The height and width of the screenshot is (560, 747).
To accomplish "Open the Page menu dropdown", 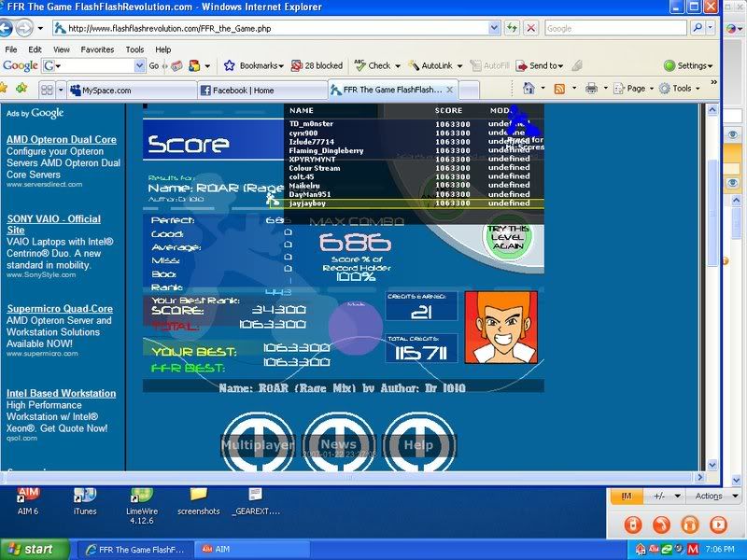I will pyautogui.click(x=633, y=89).
